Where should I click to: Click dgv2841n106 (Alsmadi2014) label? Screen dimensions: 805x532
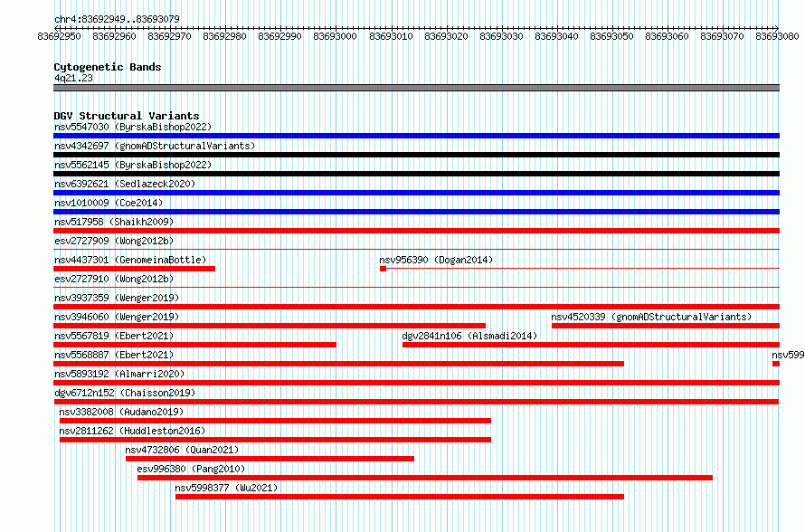point(469,336)
